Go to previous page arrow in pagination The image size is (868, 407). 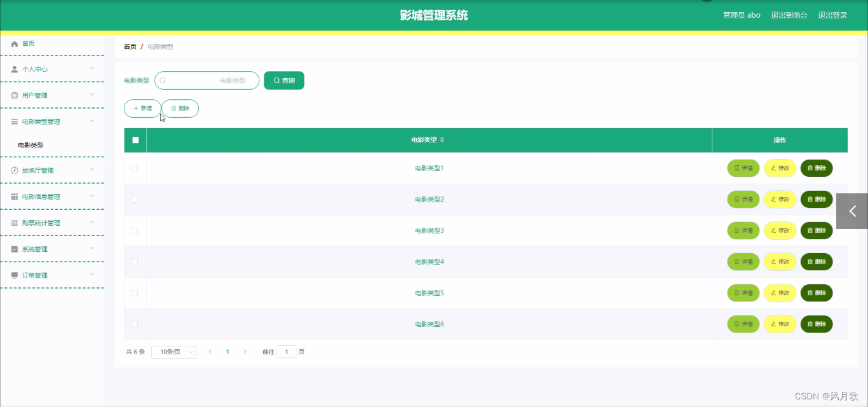click(210, 352)
